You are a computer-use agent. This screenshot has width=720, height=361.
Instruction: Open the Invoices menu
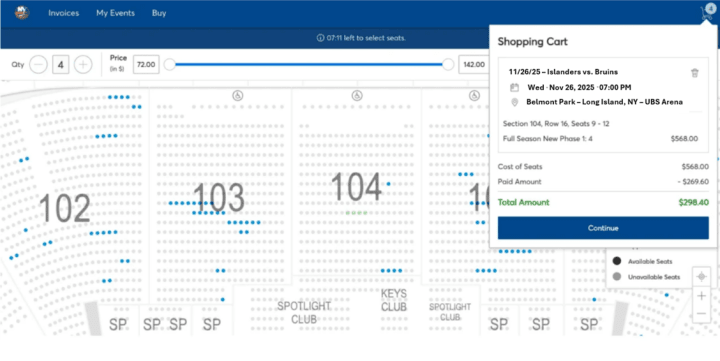coord(63,13)
